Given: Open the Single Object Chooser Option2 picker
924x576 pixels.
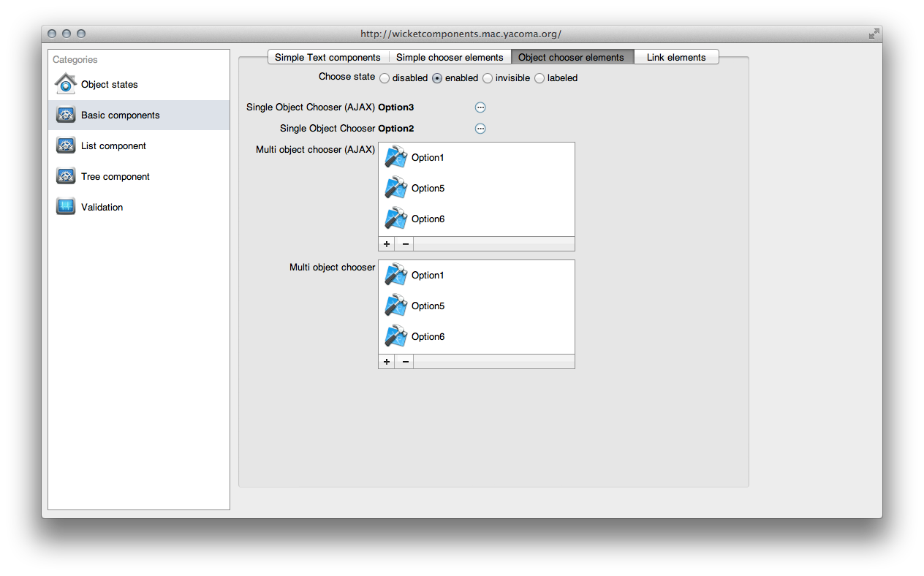Looking at the screenshot, I should click(480, 129).
